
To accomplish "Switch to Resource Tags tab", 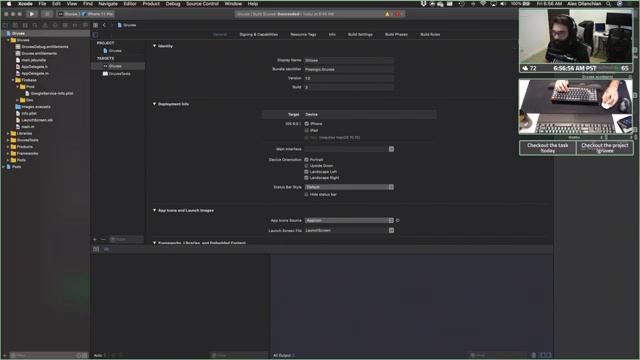I will click(303, 35).
